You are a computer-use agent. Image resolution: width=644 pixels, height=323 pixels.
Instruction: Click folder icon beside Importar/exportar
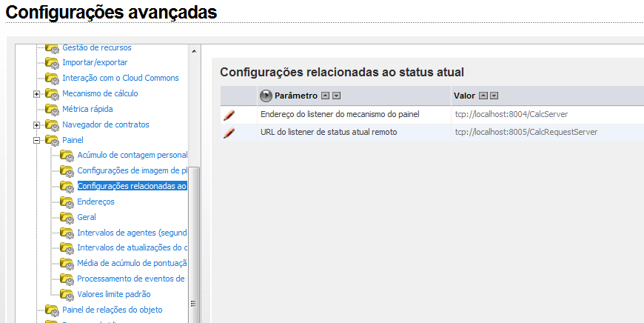(52, 63)
